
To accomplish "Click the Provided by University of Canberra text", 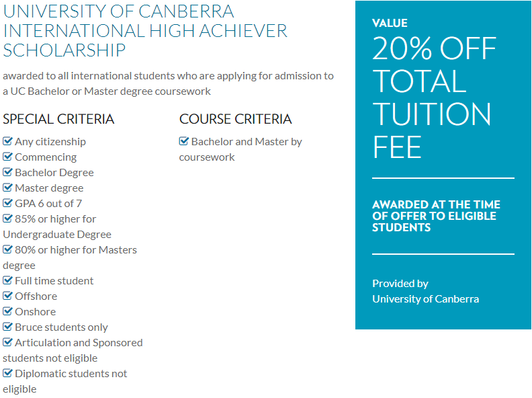I will (425, 291).
